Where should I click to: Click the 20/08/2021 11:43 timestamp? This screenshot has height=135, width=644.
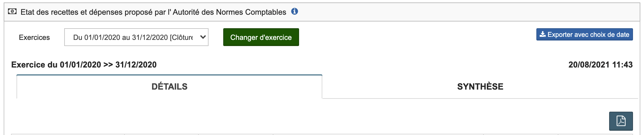[x=600, y=65]
